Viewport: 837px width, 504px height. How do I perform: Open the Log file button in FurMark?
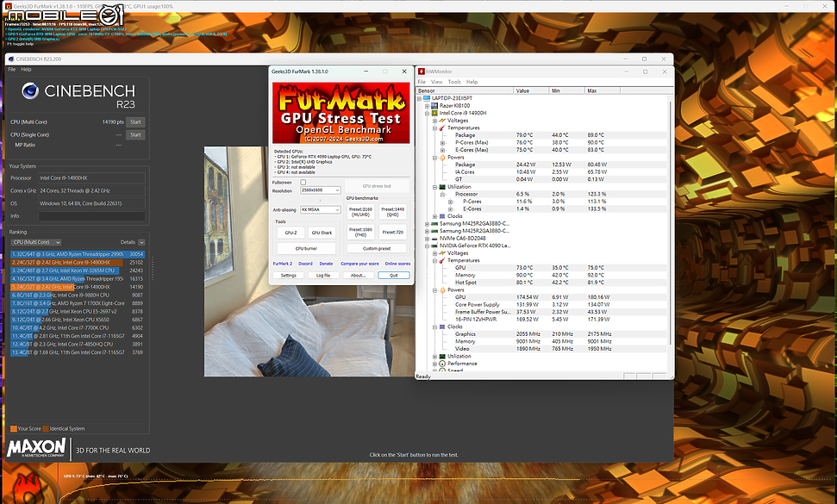pos(323,276)
